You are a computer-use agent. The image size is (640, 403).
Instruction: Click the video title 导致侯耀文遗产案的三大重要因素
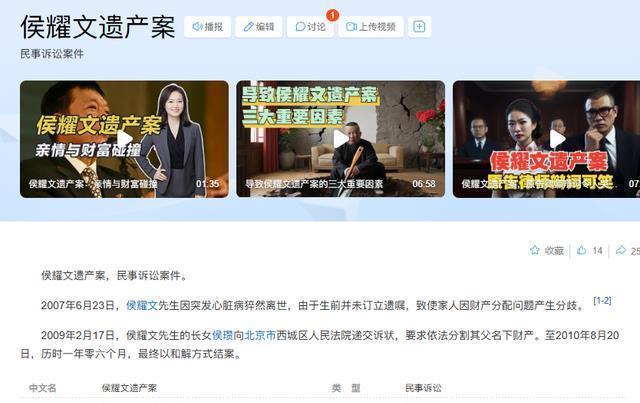(314, 184)
